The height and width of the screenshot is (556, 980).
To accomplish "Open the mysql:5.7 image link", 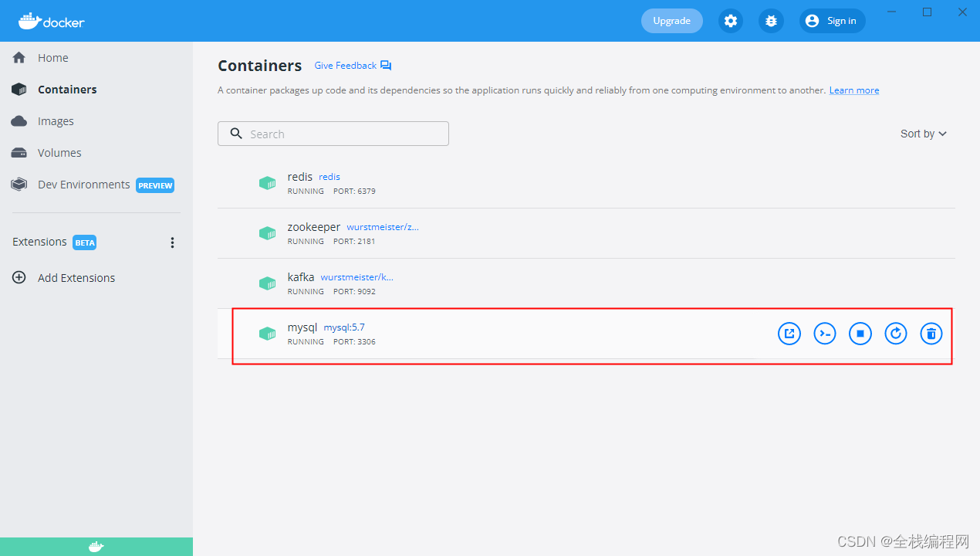I will (x=344, y=327).
